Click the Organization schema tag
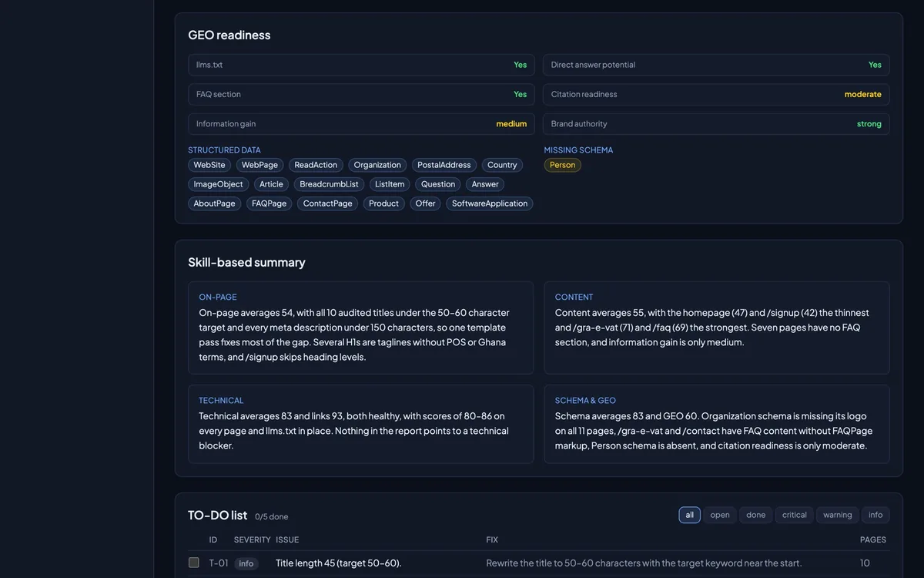 tap(377, 165)
